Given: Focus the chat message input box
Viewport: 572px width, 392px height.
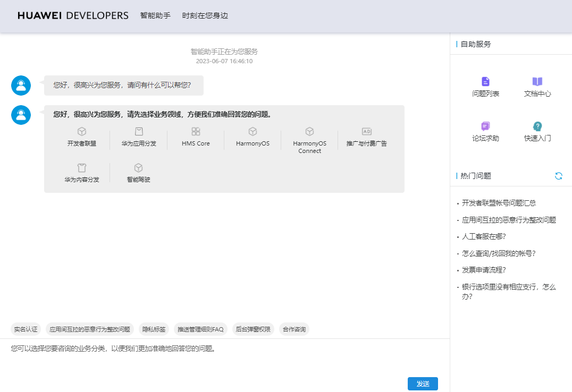Looking at the screenshot, I should [x=225, y=357].
